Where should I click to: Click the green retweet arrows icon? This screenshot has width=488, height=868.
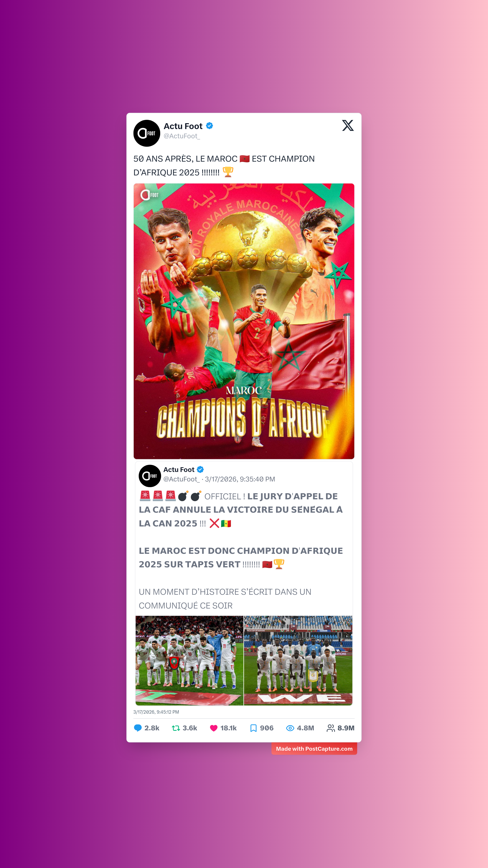point(176,728)
